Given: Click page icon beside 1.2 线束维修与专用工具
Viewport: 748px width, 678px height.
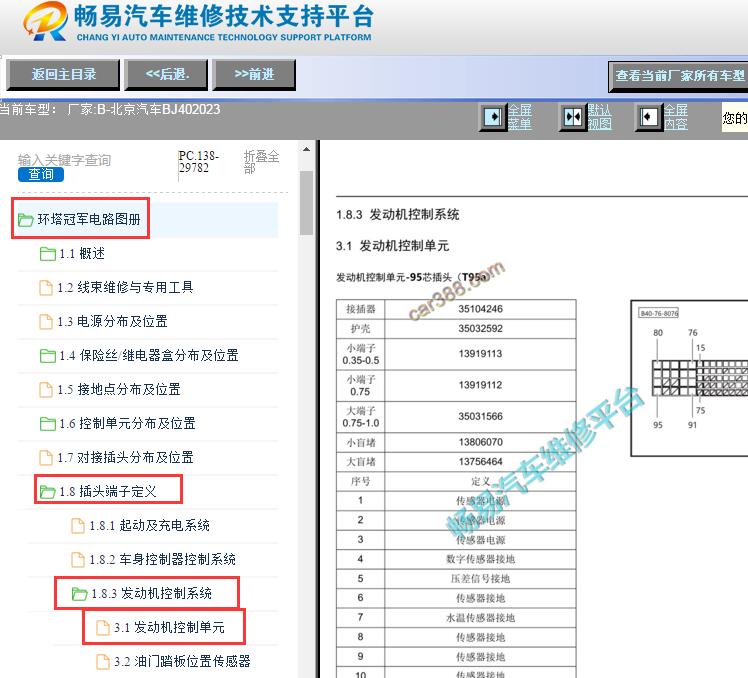Looking at the screenshot, I should pos(46,288).
